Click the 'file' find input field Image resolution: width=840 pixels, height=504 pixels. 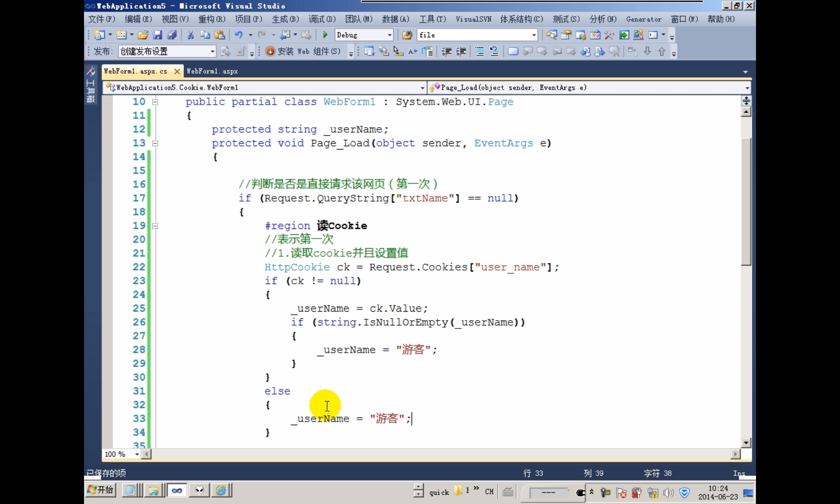[473, 35]
